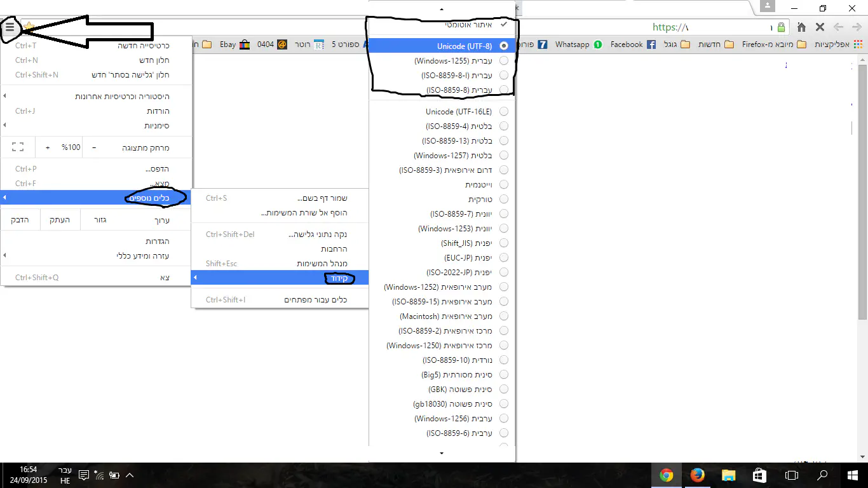This screenshot has width=868, height=488.
Task: Click the Home page icon
Action: (x=802, y=27)
